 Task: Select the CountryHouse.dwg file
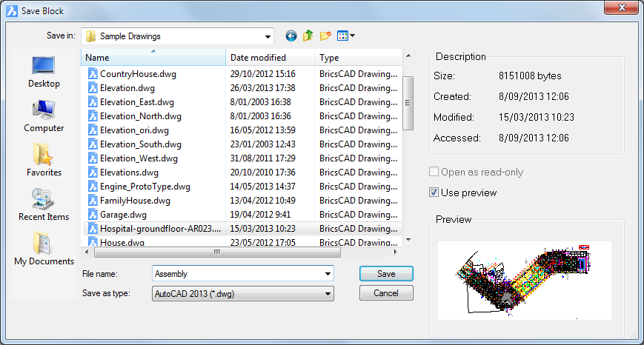point(138,74)
